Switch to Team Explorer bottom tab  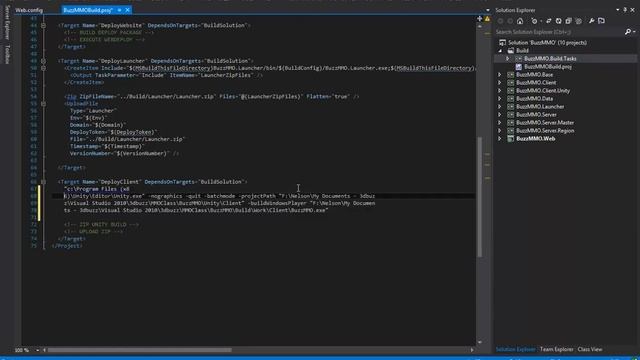coord(556,349)
